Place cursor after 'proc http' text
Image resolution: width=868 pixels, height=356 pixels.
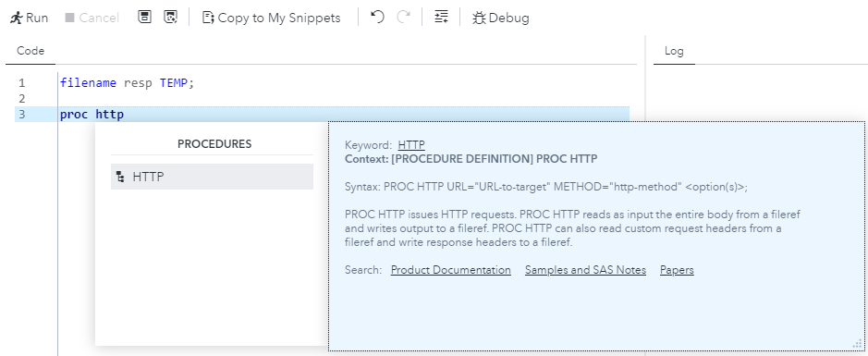click(125, 115)
